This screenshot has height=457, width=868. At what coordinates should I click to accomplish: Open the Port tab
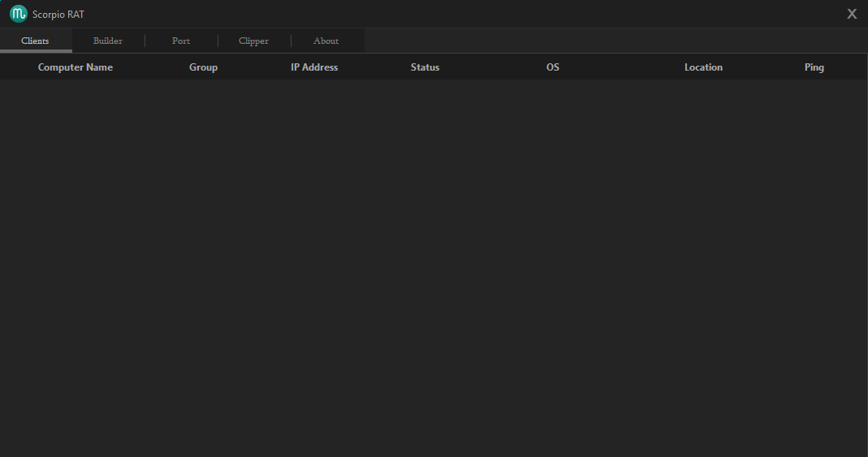click(x=181, y=41)
